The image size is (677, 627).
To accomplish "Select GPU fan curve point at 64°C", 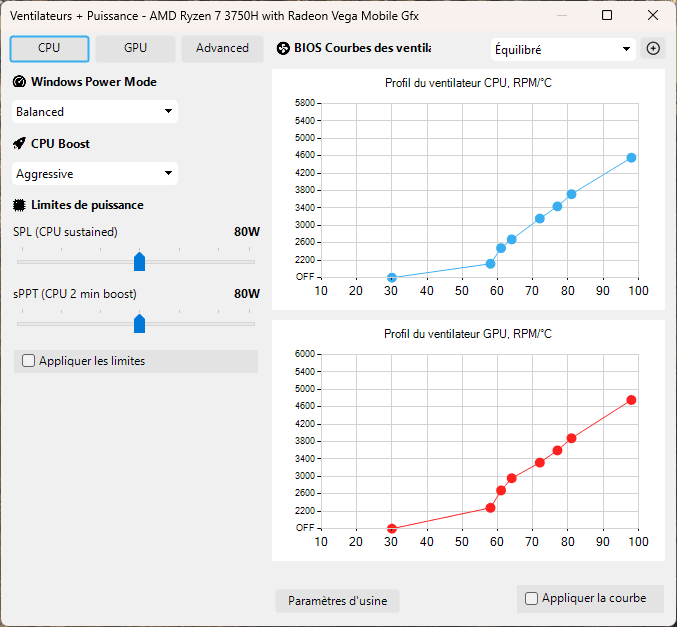I will tap(511, 478).
